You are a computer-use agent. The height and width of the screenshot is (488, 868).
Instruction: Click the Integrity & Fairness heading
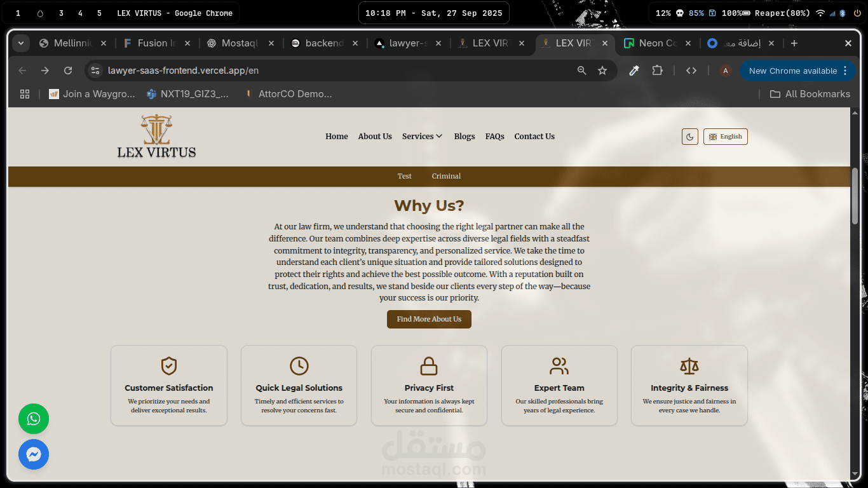tap(689, 388)
